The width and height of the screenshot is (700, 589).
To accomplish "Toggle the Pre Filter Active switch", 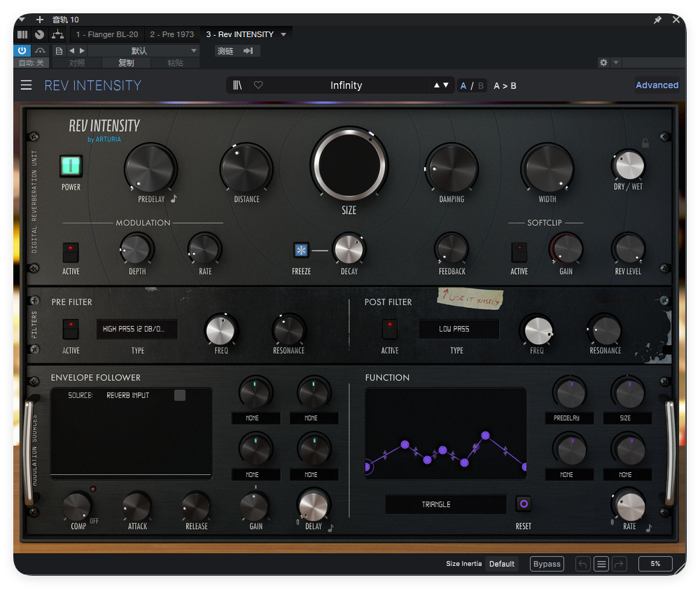I will (x=71, y=329).
